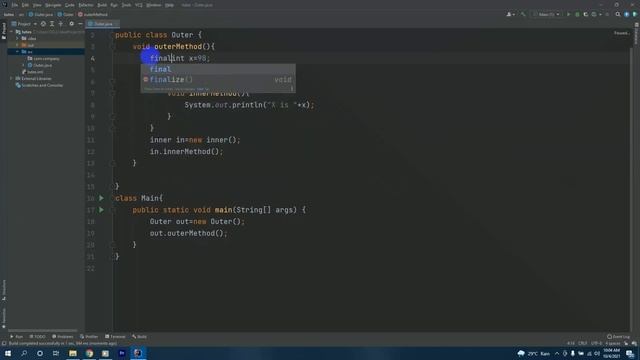Click the Expand All icon in Project panel
640x360 pixels.
click(x=52, y=24)
